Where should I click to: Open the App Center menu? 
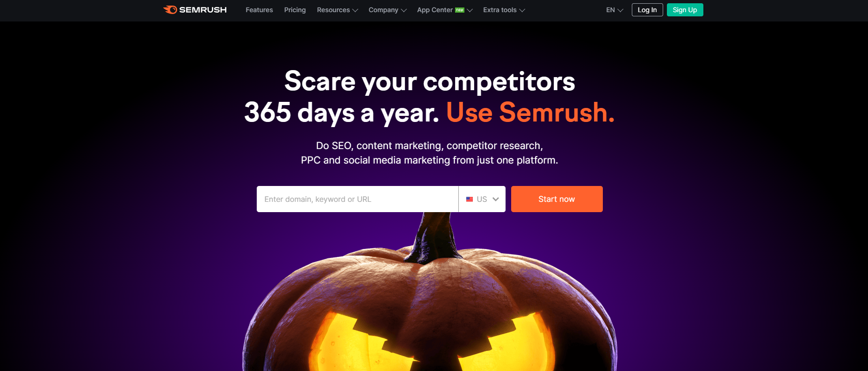coord(445,10)
